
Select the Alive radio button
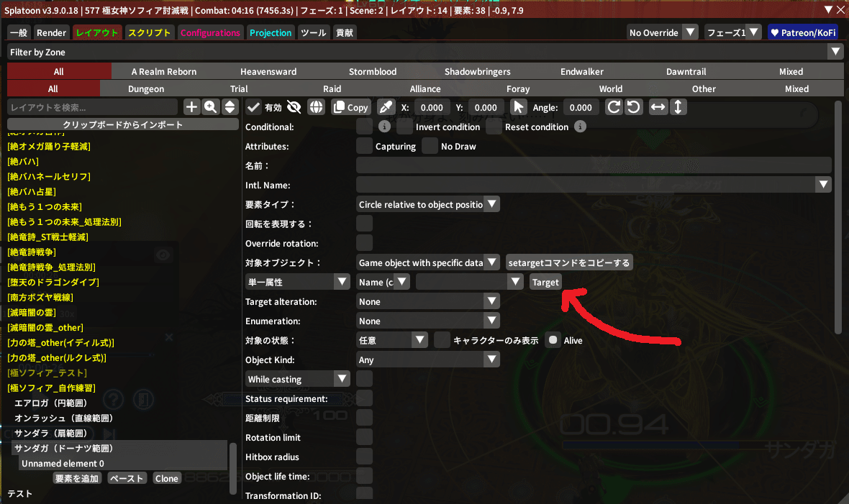tap(553, 340)
